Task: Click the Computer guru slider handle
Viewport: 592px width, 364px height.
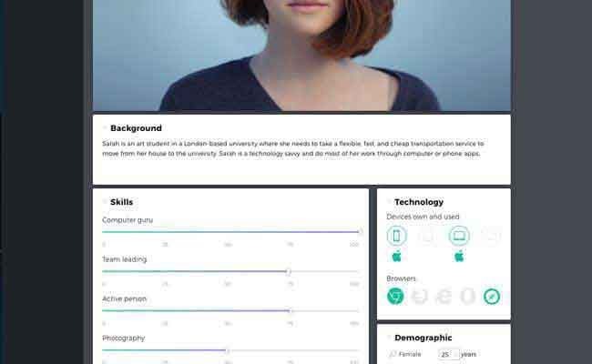Action: pos(360,232)
